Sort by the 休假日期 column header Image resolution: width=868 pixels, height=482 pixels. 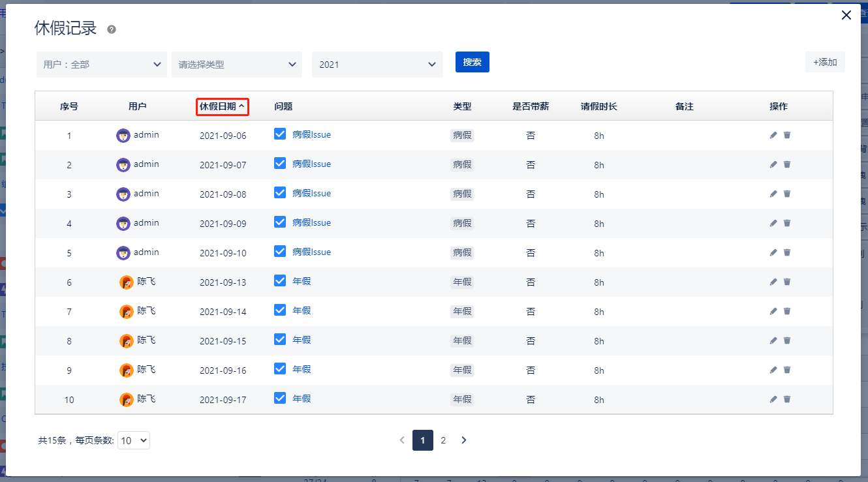point(222,106)
